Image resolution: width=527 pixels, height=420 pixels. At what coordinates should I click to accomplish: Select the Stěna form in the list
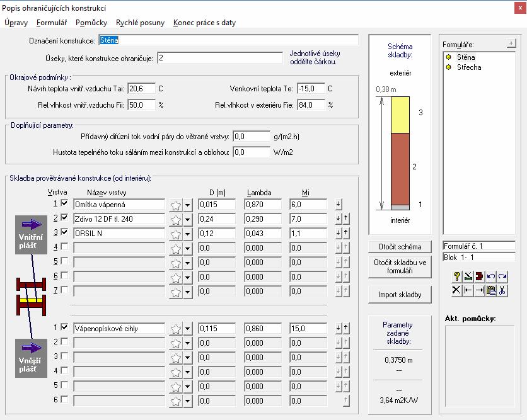point(465,57)
